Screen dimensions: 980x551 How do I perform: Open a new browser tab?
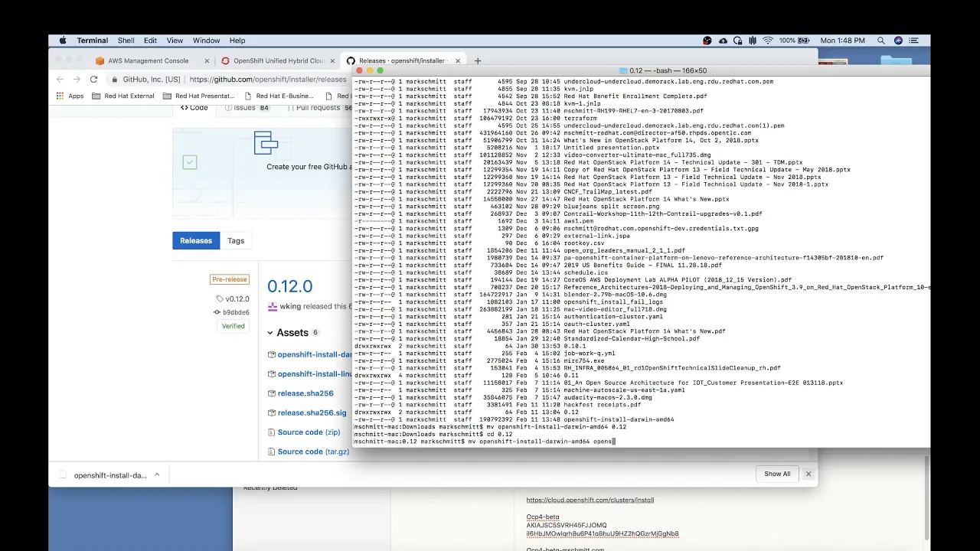(x=478, y=60)
